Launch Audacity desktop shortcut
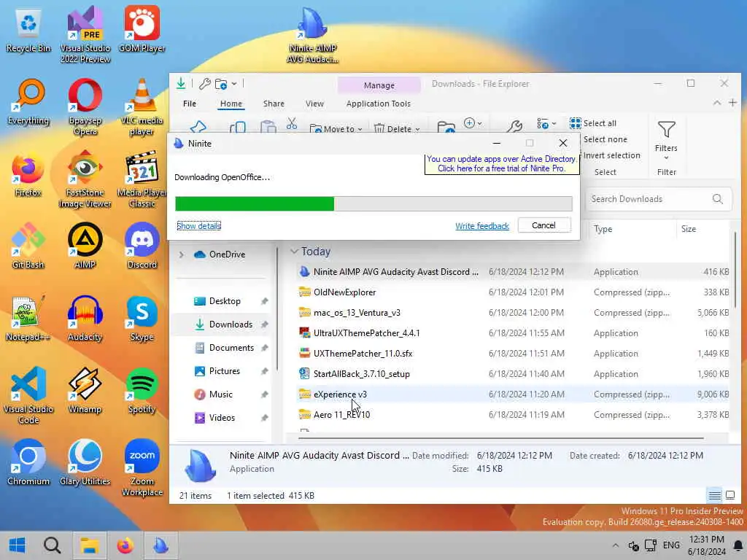This screenshot has height=560, width=747. 85,319
